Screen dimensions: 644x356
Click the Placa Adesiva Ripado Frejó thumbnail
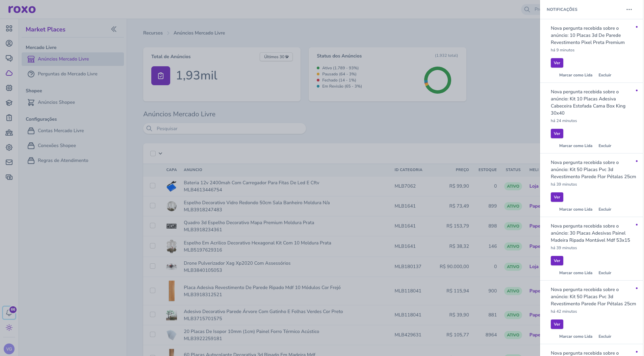click(172, 291)
